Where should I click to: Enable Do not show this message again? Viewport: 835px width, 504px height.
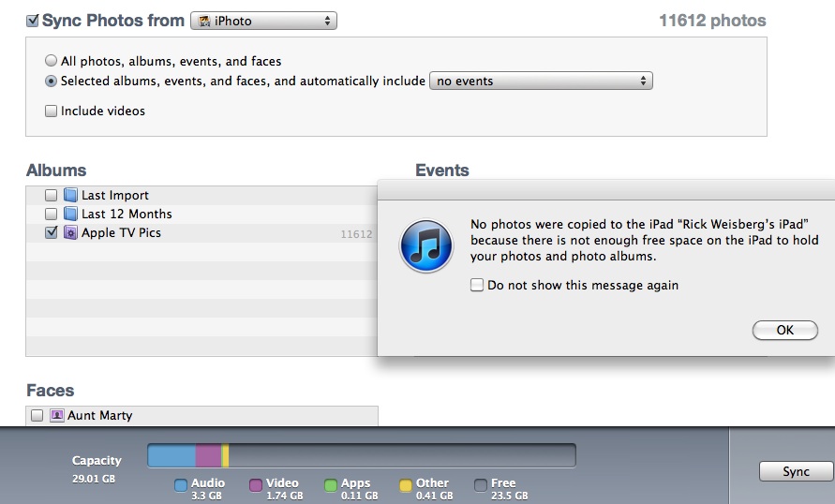coord(477,285)
